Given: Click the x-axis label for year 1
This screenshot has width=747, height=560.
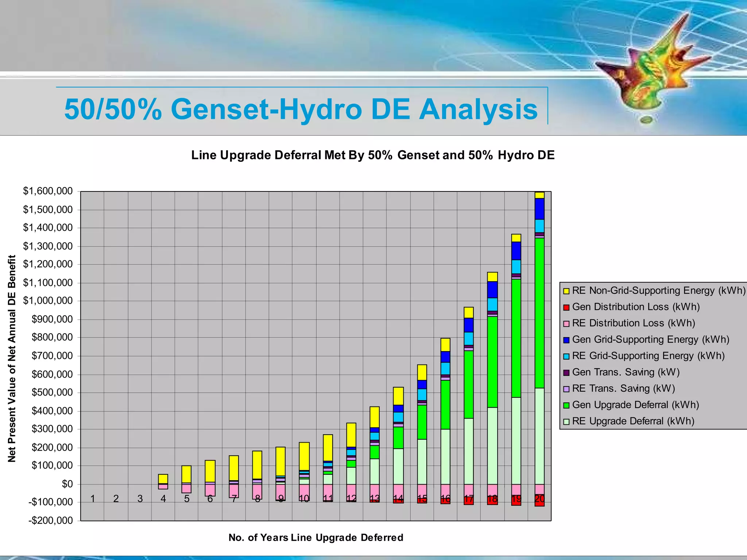Looking at the screenshot, I should (93, 498).
